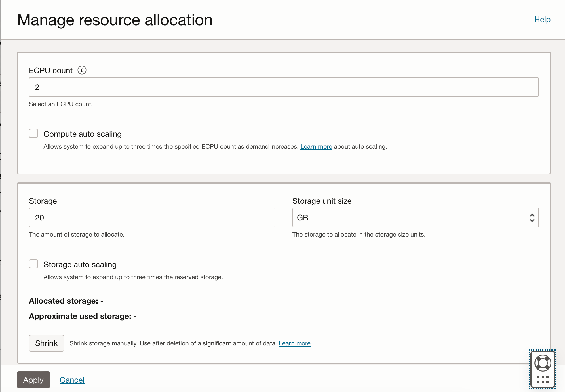Click inside the Storage amount field
This screenshot has height=392, width=565.
pos(152,218)
